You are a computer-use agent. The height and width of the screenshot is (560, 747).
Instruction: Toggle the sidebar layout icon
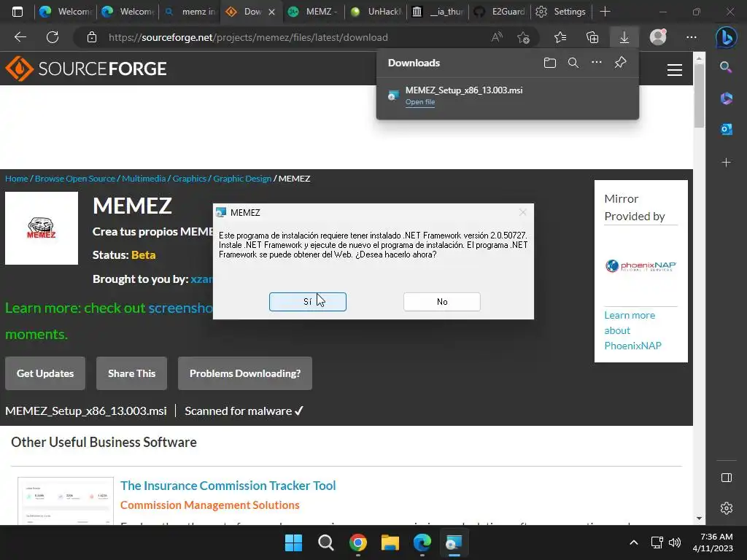click(x=726, y=478)
